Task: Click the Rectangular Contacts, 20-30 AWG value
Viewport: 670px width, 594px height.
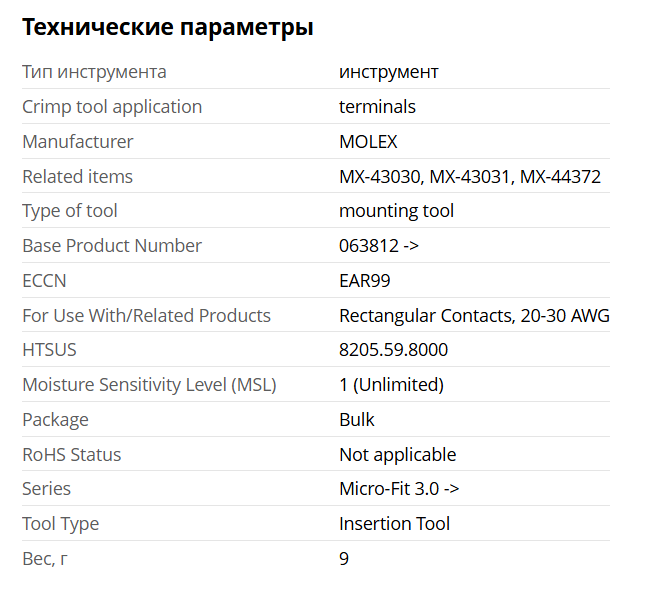Action: point(474,316)
